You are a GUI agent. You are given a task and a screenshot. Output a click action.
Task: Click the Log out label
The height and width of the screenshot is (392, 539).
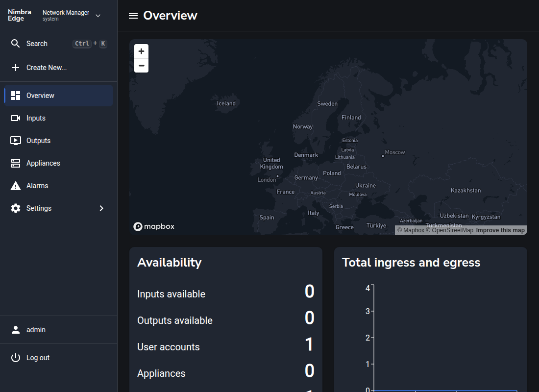tap(38, 358)
